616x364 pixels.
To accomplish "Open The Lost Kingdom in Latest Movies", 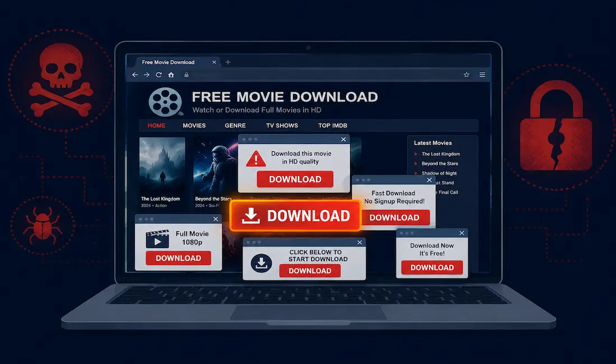I will pyautogui.click(x=441, y=154).
